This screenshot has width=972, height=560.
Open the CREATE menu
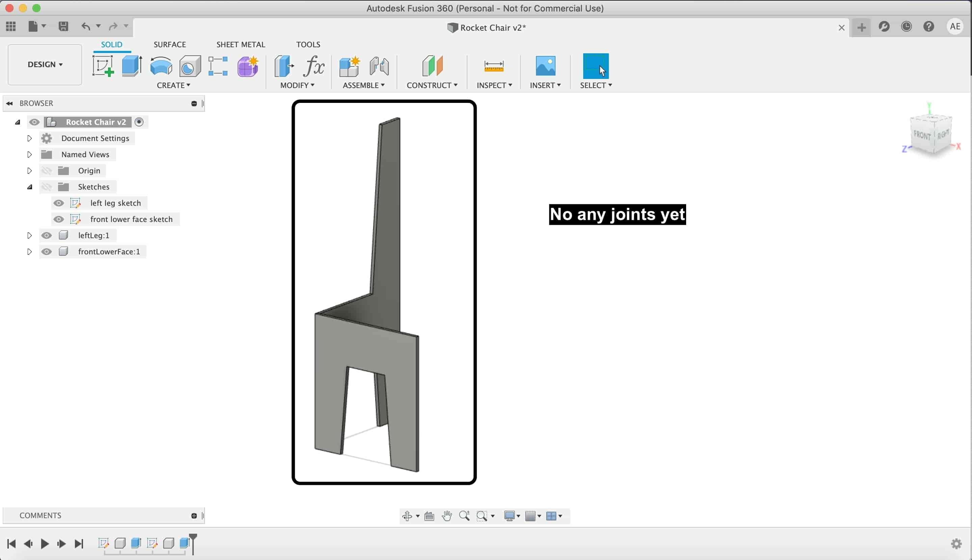coord(173,85)
